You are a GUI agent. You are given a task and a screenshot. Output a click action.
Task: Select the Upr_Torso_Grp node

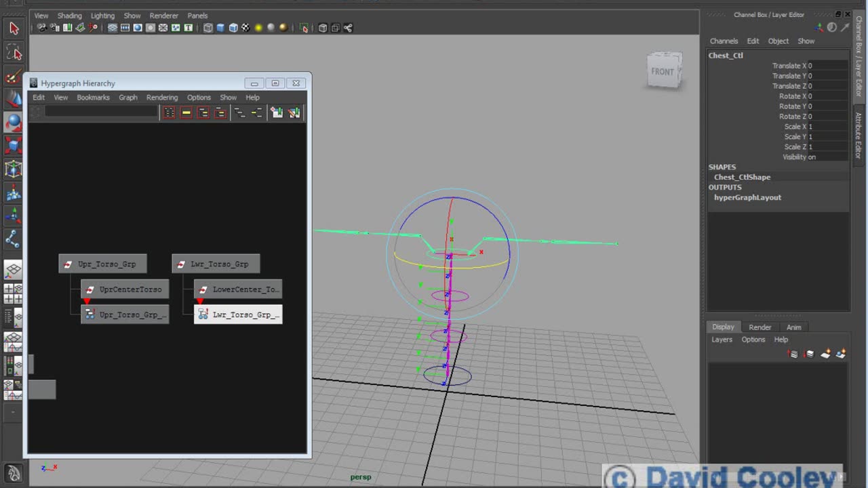[102, 264]
